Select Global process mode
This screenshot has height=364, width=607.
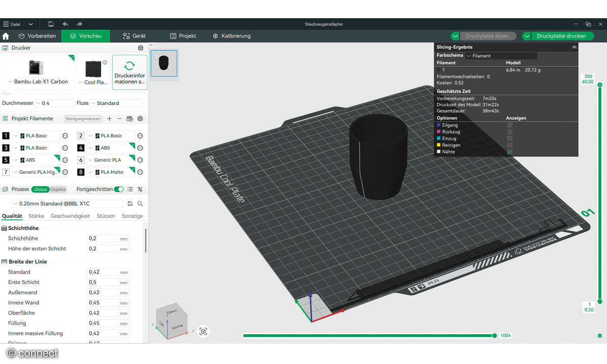tap(40, 189)
